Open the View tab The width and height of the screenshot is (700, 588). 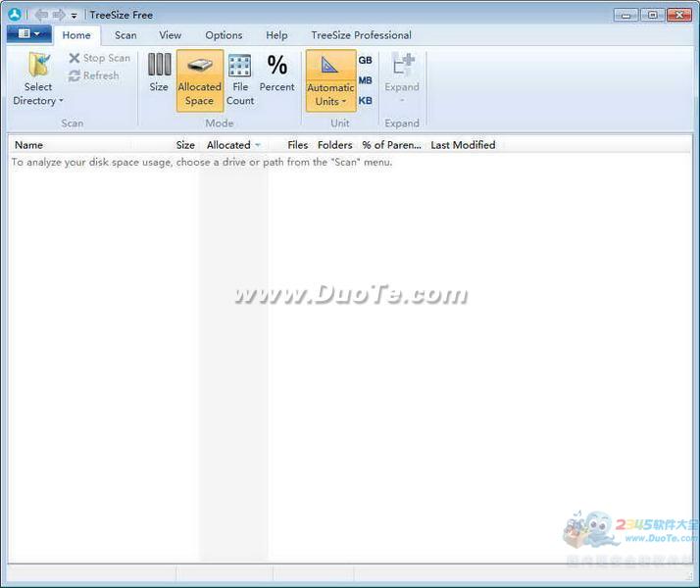tap(170, 35)
